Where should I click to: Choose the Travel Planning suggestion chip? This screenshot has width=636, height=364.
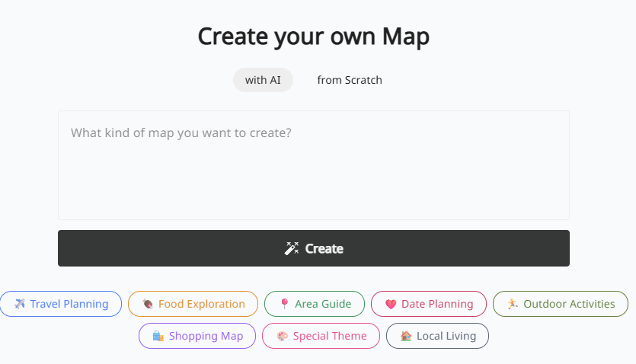pos(61,304)
